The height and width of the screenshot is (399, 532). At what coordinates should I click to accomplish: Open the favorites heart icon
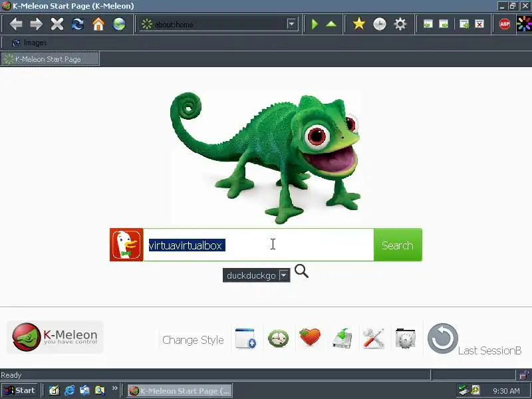click(x=310, y=337)
